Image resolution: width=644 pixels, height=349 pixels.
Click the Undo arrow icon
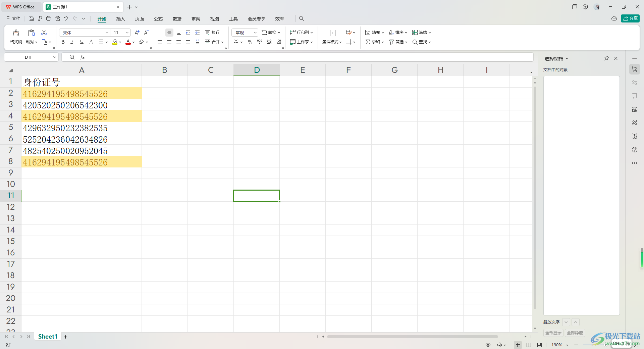coord(66,19)
